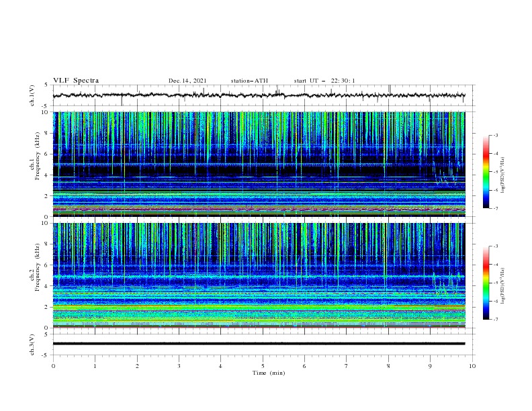532x411 pixels.
Task: Click time axis tick label "3"
Action: pos(179,366)
